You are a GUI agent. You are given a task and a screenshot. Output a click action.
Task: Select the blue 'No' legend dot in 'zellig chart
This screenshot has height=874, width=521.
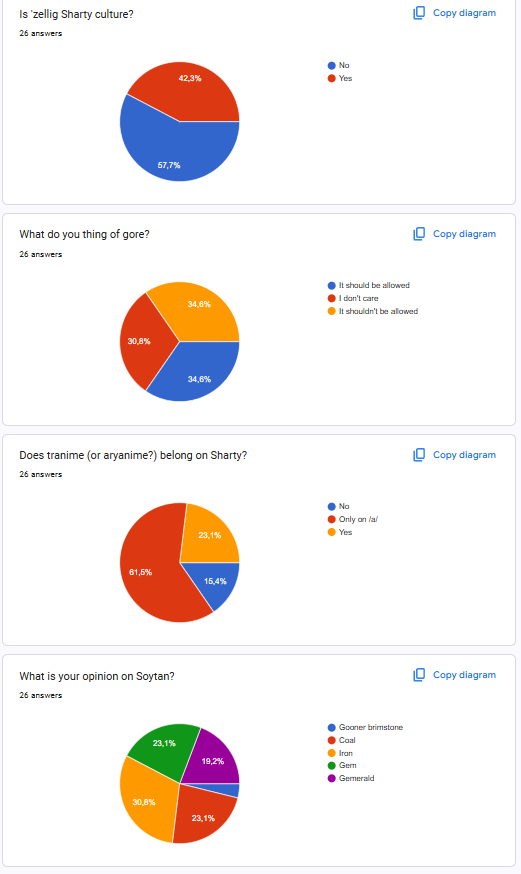coord(332,65)
